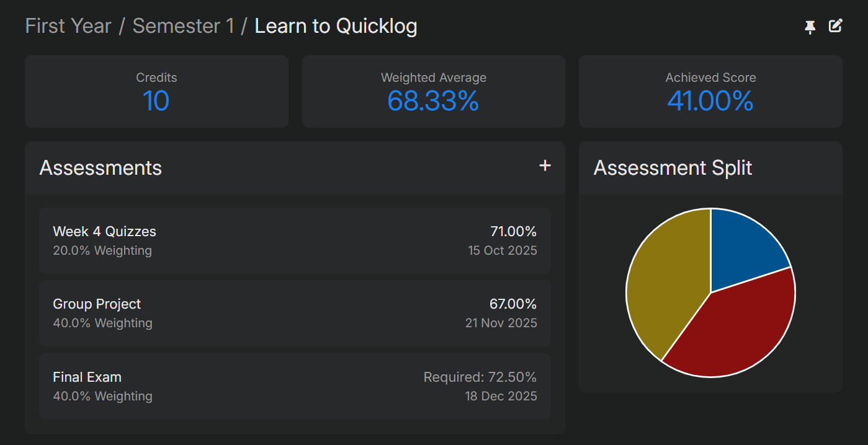This screenshot has height=445, width=868.
Task: Pin the Learn to Quicklog module
Action: (810, 27)
